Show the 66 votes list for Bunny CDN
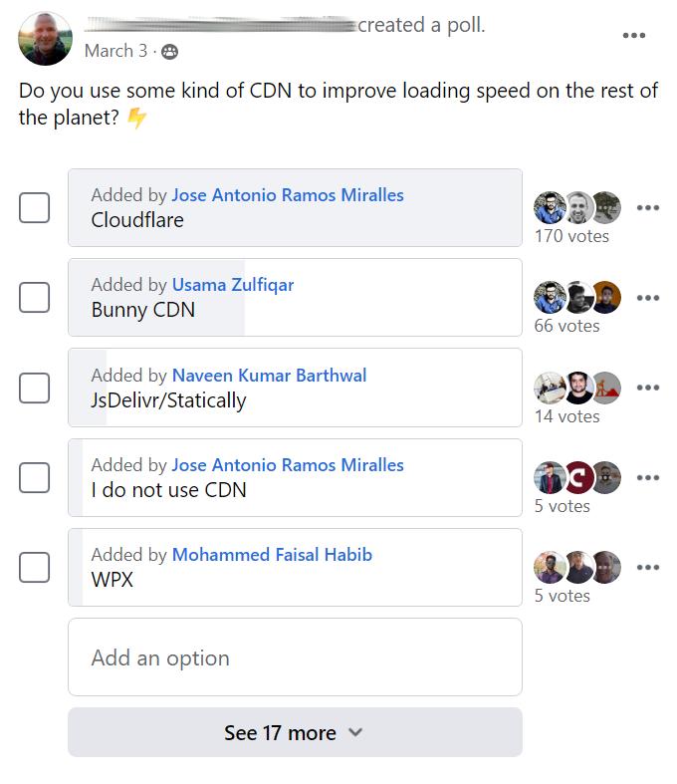 coord(566,326)
